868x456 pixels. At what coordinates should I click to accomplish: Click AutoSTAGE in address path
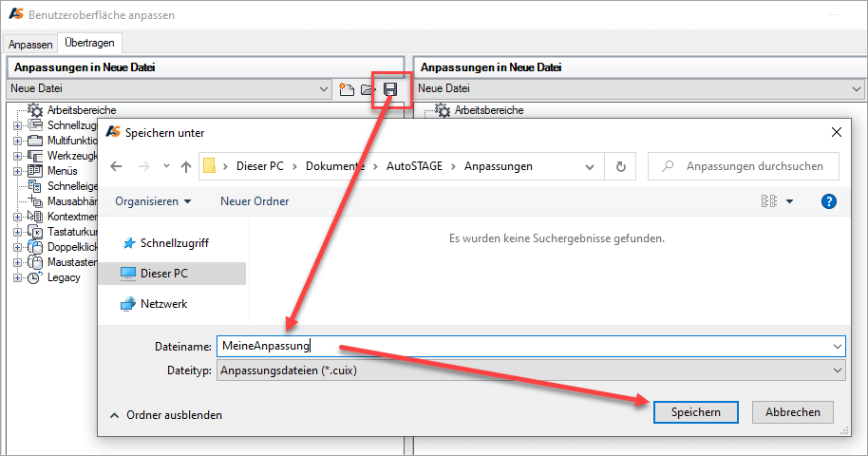414,166
